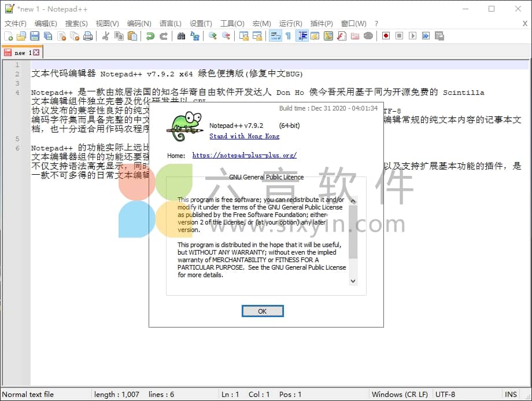The width and height of the screenshot is (532, 401).
Task: Open the Document Map panel icon
Action: click(329, 35)
